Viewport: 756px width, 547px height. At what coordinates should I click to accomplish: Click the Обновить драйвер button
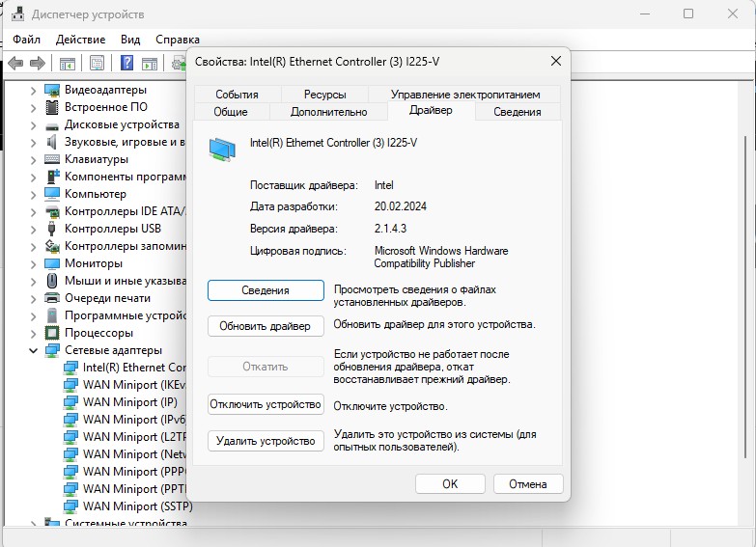(x=266, y=326)
